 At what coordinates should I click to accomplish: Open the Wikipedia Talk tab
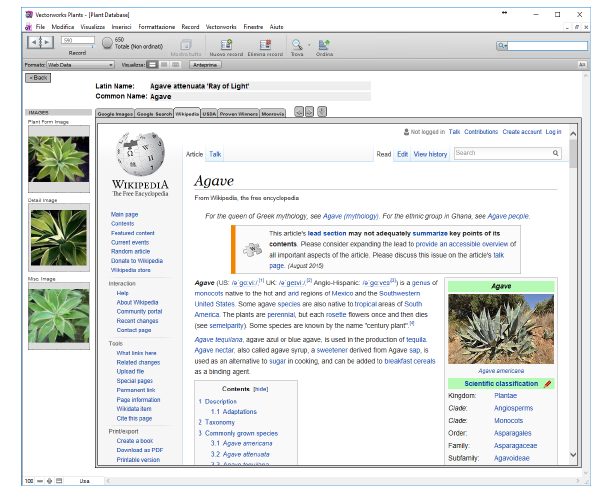click(x=215, y=154)
